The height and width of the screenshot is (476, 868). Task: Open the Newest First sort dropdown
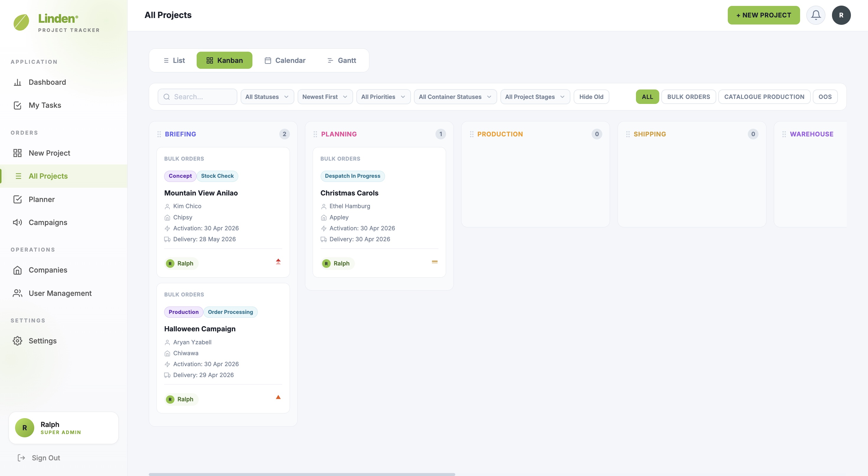tap(325, 97)
